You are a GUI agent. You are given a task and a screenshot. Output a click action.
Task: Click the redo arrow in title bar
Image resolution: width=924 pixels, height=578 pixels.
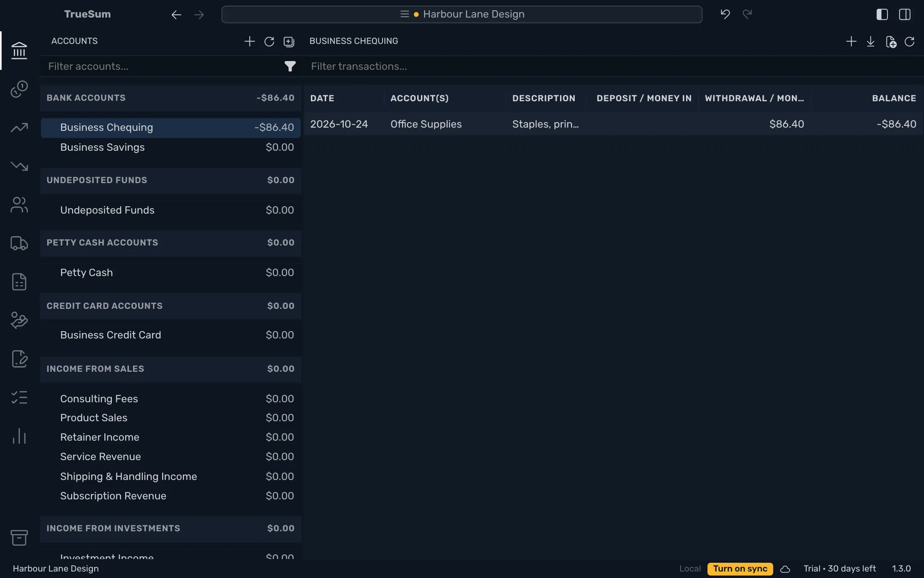(747, 14)
